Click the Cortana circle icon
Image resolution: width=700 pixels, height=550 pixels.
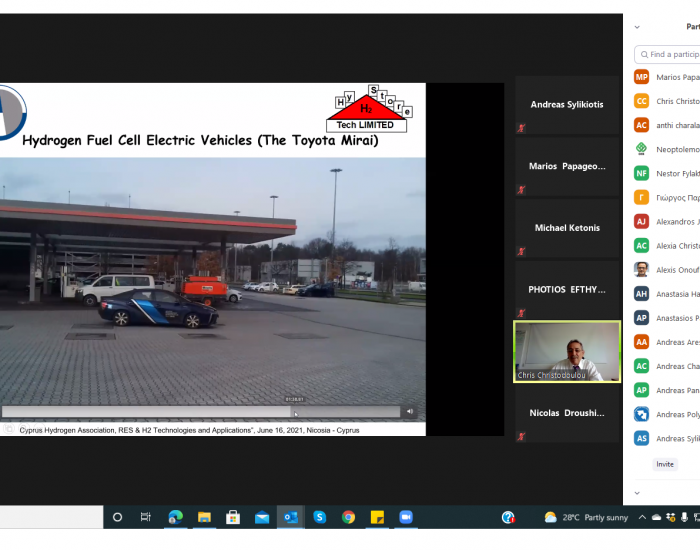pyautogui.click(x=117, y=517)
